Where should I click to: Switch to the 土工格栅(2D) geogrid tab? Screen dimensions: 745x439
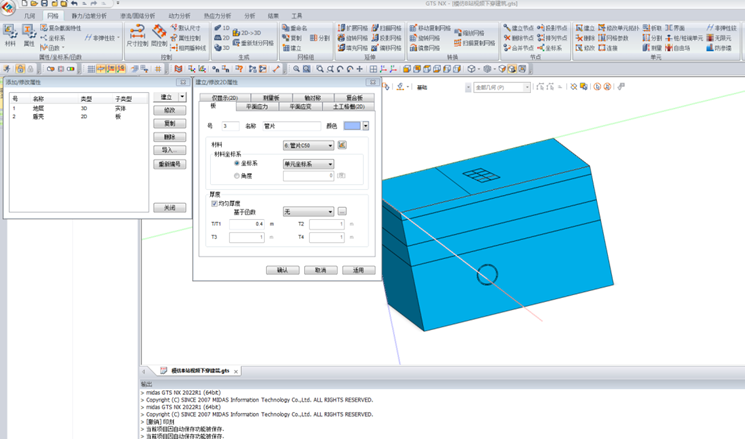click(349, 106)
